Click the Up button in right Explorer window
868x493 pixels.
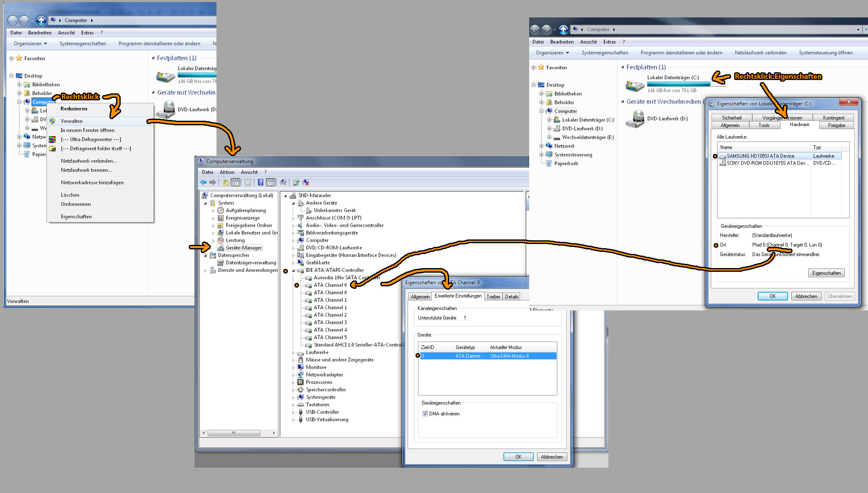click(563, 29)
